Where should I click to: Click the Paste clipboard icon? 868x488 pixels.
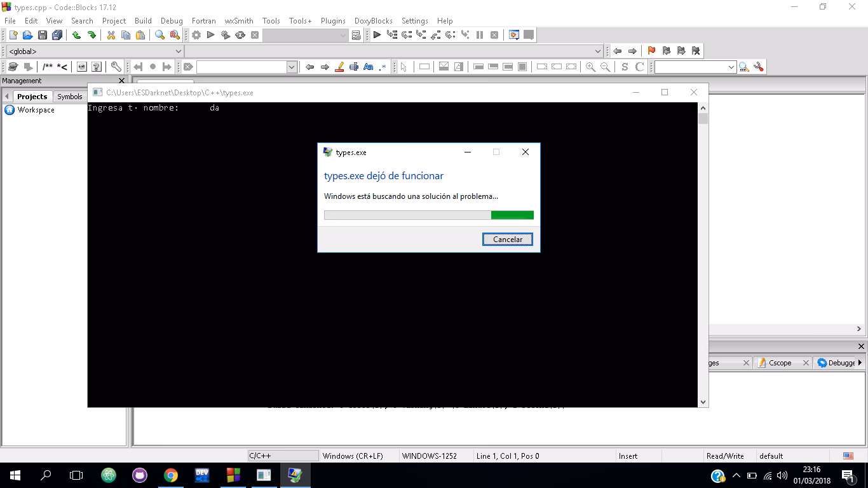[x=140, y=36]
